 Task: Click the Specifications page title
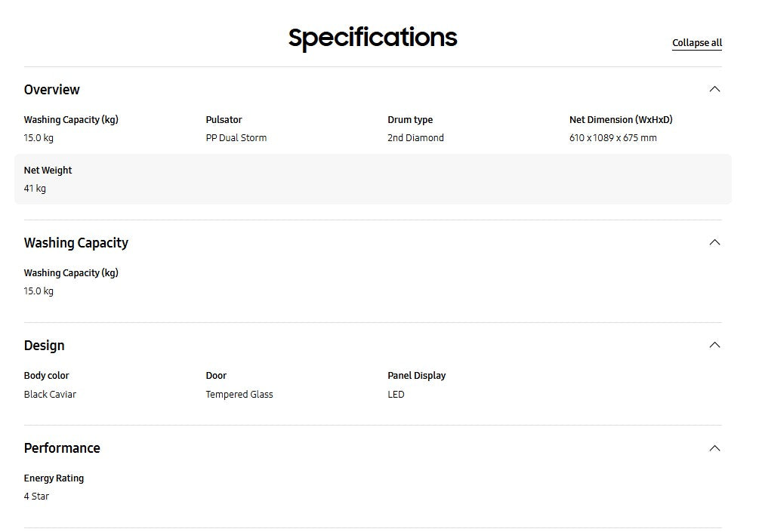click(372, 37)
